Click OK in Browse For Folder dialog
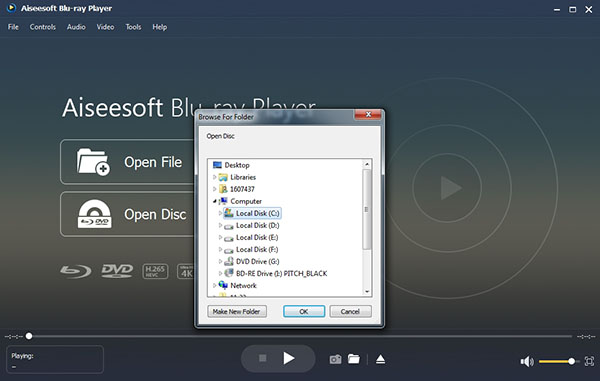The height and width of the screenshot is (381, 600). click(304, 311)
